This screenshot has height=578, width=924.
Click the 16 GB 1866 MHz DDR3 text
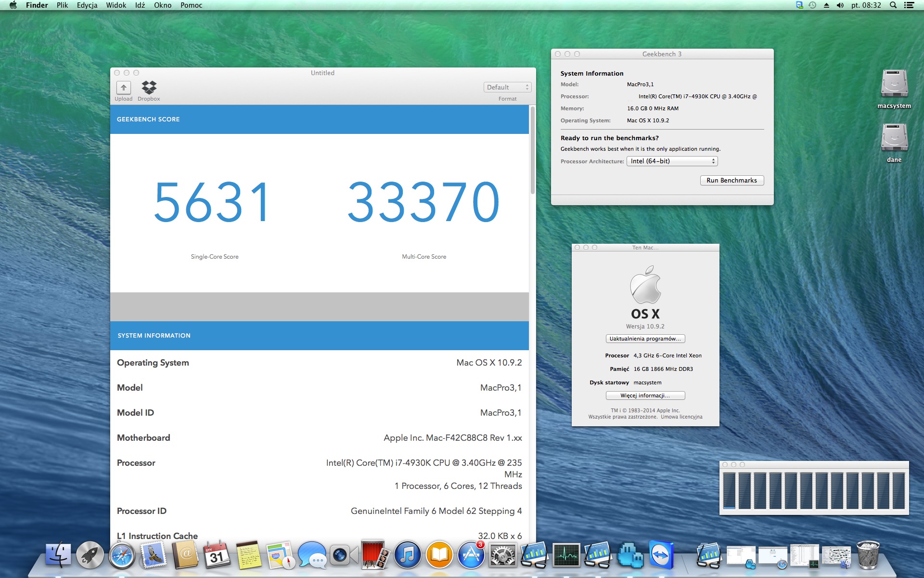663,369
